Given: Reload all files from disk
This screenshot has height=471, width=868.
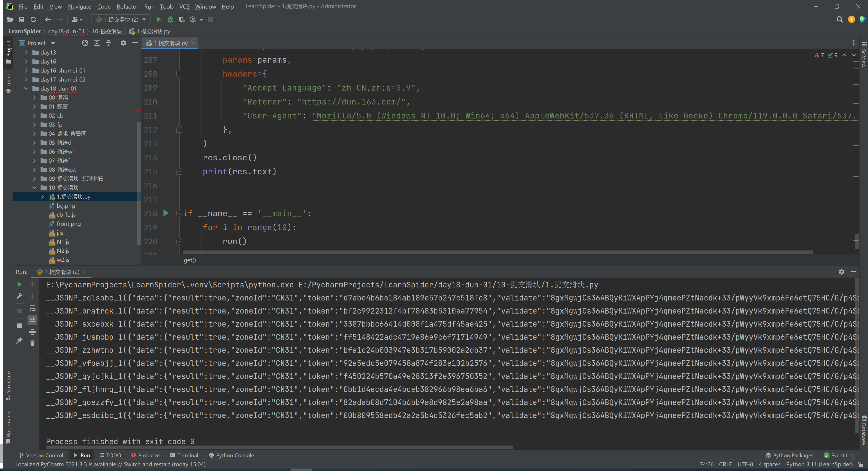Looking at the screenshot, I should click(x=33, y=20).
